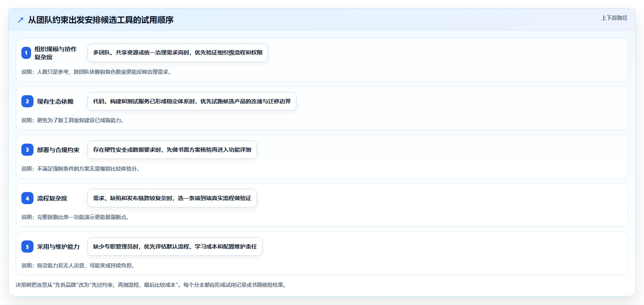
Task: Click the title 从团队约束出发安排候选工具的试用顺序
Action: [101, 20]
